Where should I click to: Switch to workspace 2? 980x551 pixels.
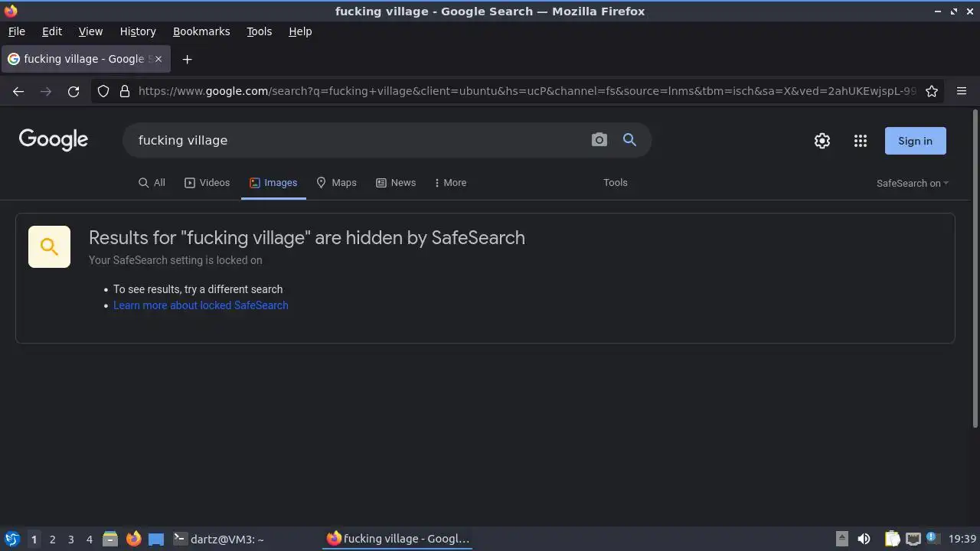pos(52,539)
